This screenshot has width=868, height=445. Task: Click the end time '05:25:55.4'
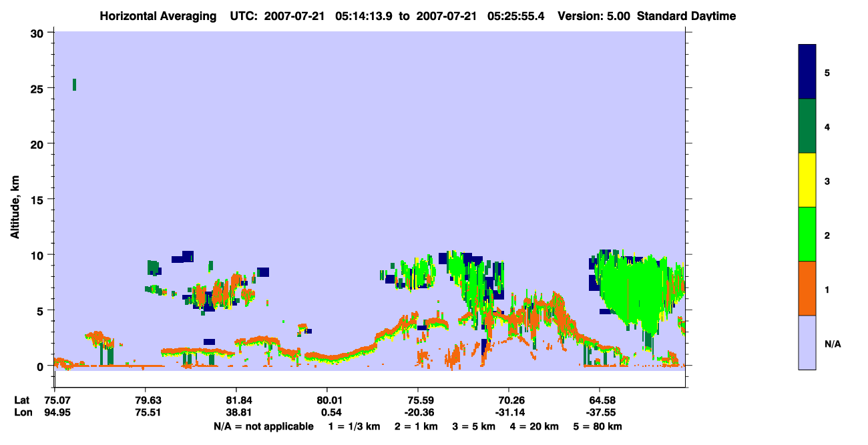[515, 16]
